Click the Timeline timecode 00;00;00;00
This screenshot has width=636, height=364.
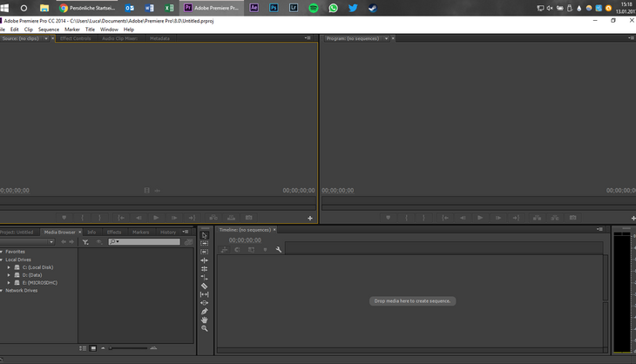coord(245,240)
